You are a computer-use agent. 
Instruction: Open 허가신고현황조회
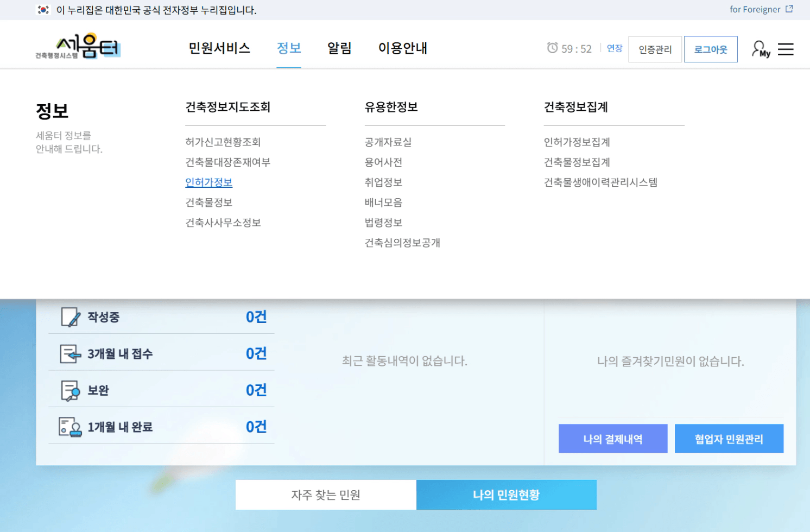223,142
